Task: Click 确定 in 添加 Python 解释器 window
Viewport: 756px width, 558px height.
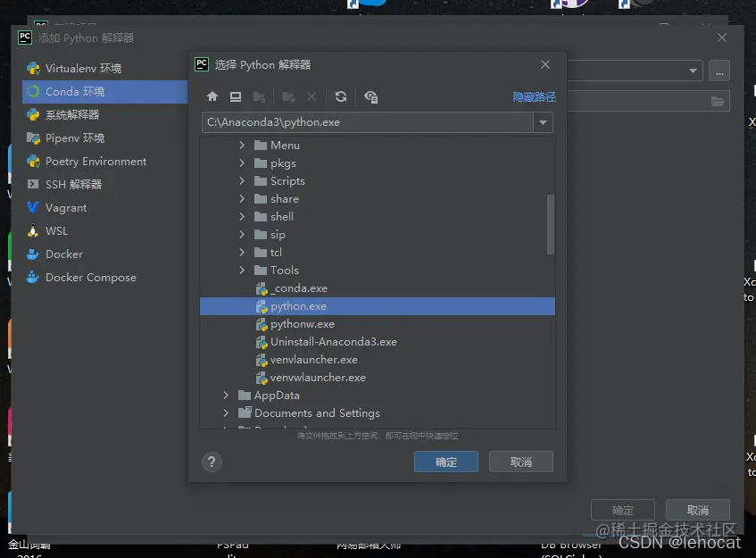Action: 622,511
